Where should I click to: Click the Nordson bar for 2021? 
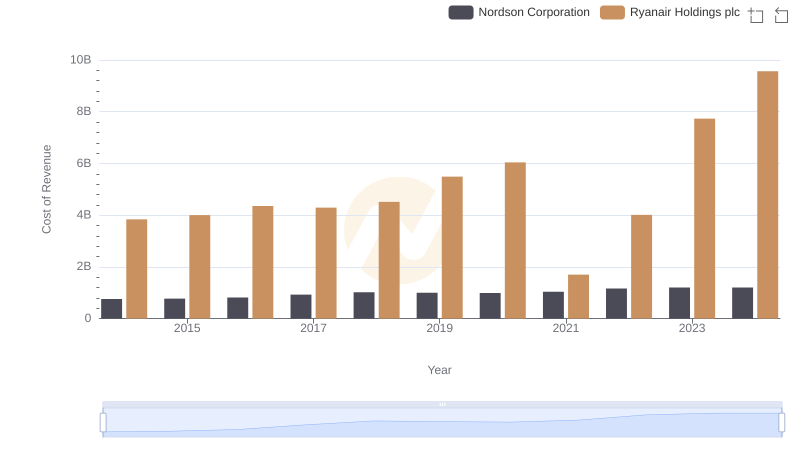click(553, 305)
